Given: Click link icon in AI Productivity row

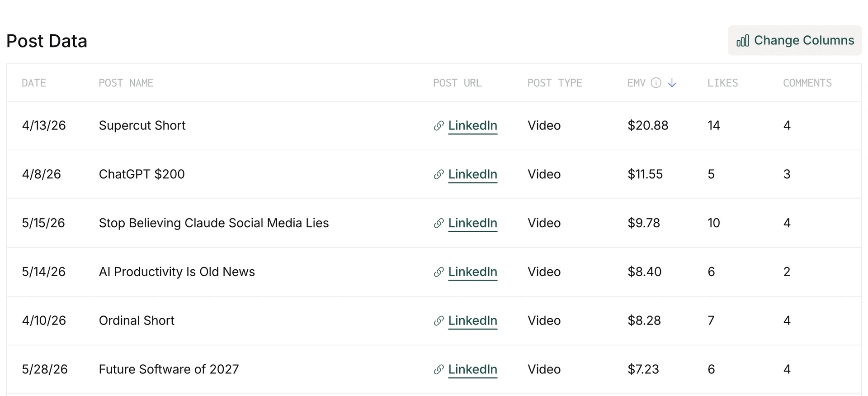Looking at the screenshot, I should (439, 272).
